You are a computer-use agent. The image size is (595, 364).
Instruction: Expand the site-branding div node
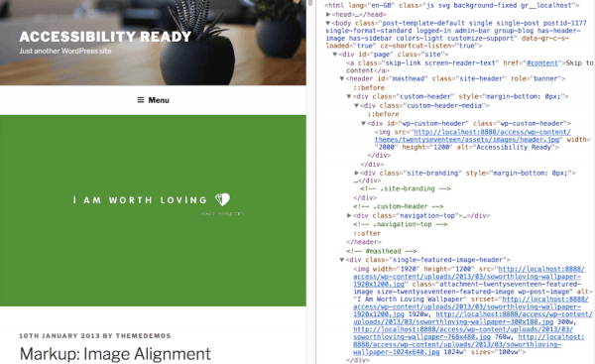[356, 174]
